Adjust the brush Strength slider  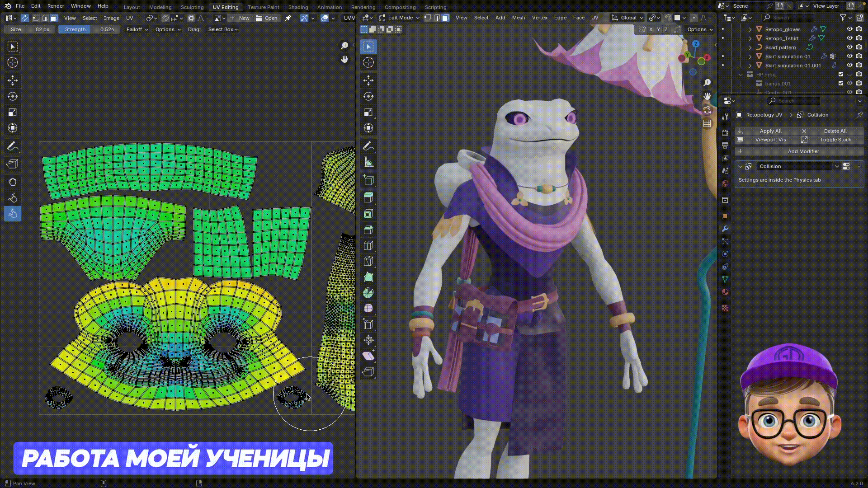[x=90, y=29]
